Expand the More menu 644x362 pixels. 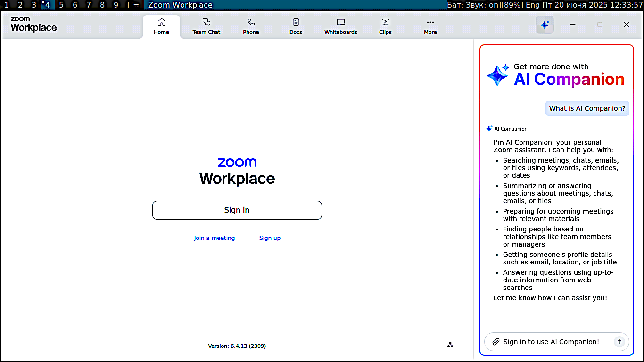pos(430,27)
